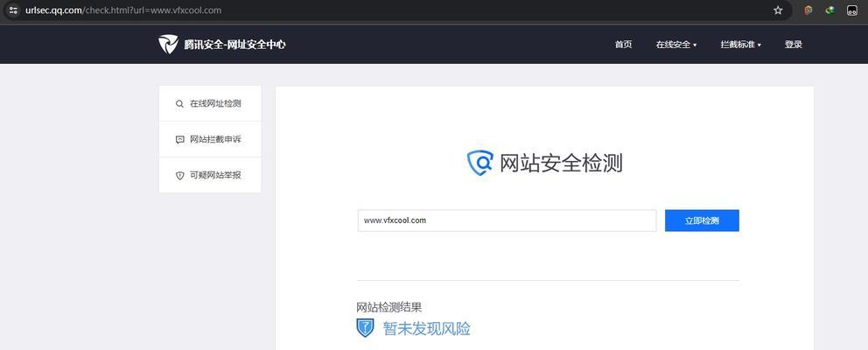Click the magnifier icon beside 在线网址检测
The width and height of the screenshot is (868, 350).
(x=179, y=103)
